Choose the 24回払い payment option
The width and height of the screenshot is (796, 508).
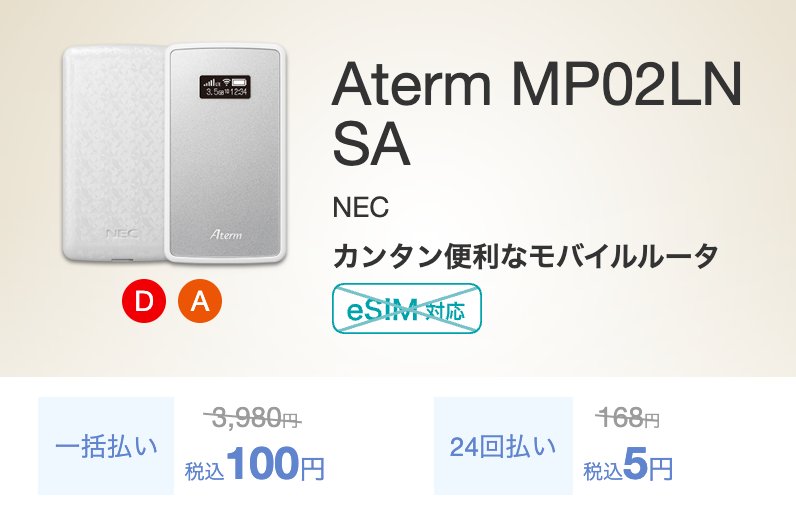click(503, 447)
